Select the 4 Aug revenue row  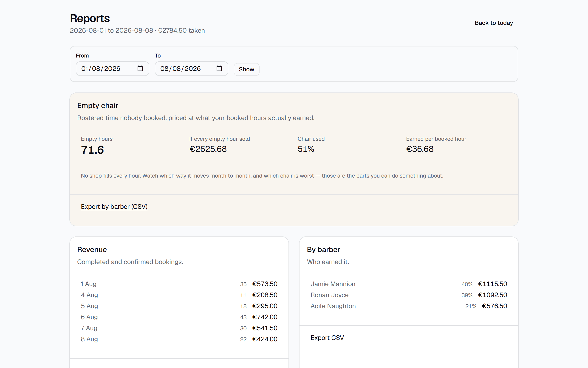click(179, 295)
